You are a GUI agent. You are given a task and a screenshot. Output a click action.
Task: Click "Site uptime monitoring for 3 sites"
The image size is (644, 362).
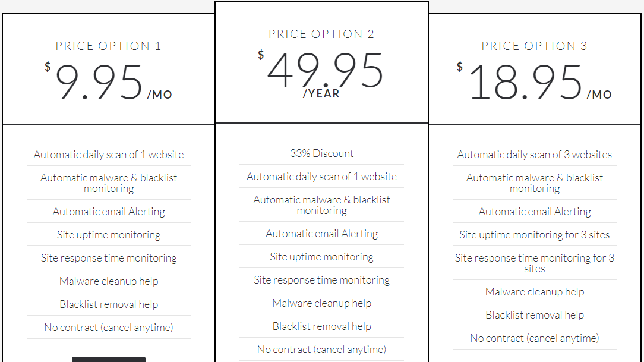[x=534, y=235]
